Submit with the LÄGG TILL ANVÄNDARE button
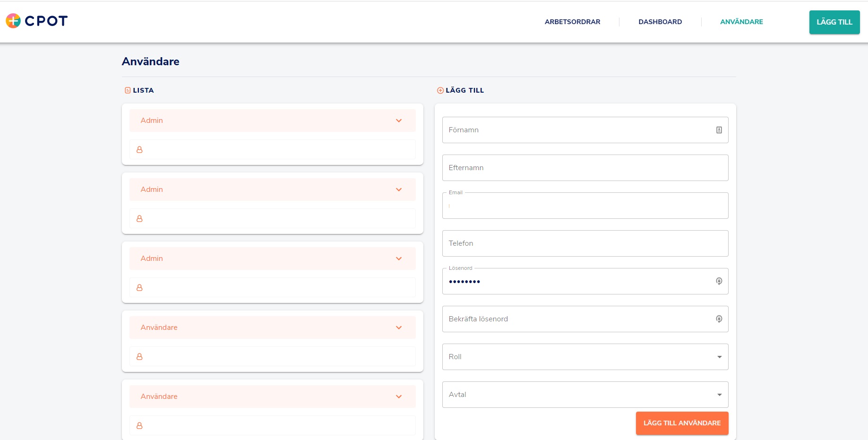 tap(681, 423)
